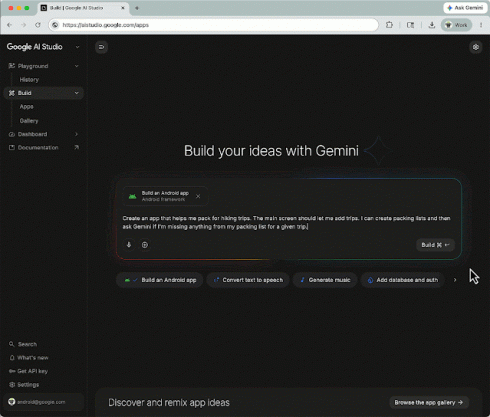490x417 pixels.
Task: Select the Generate music chip
Action: pyautogui.click(x=325, y=280)
